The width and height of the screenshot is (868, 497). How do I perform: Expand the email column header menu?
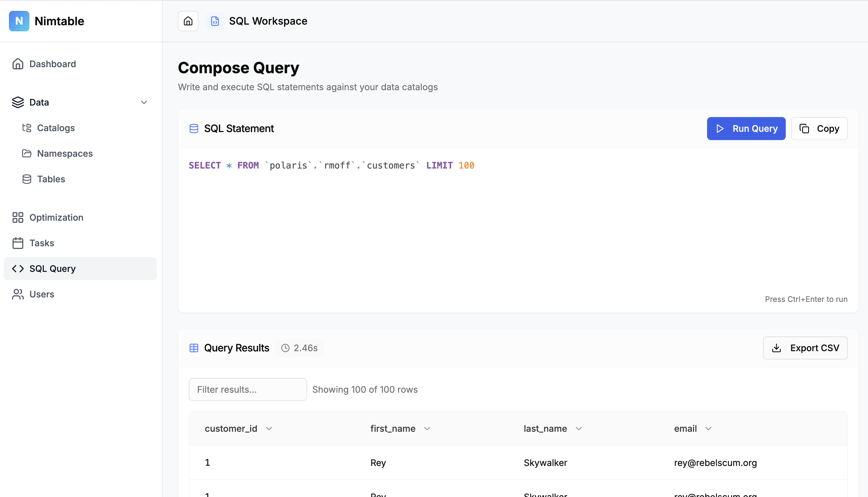pos(708,429)
